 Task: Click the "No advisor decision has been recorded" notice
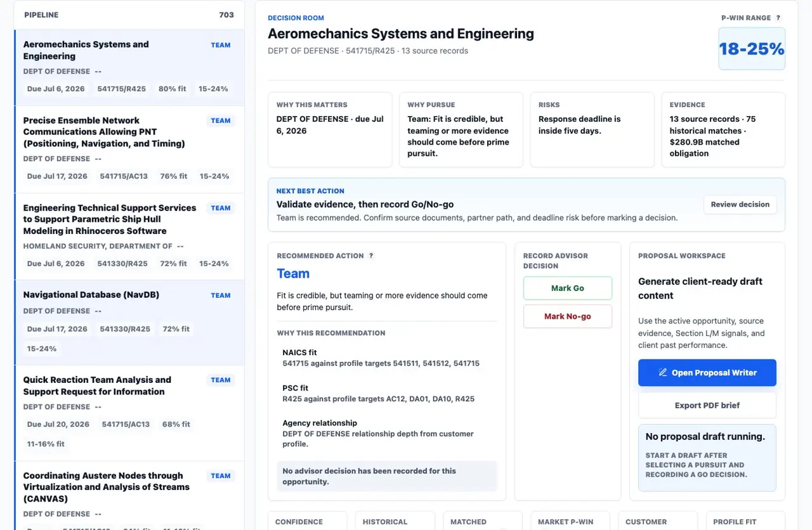pyautogui.click(x=387, y=476)
